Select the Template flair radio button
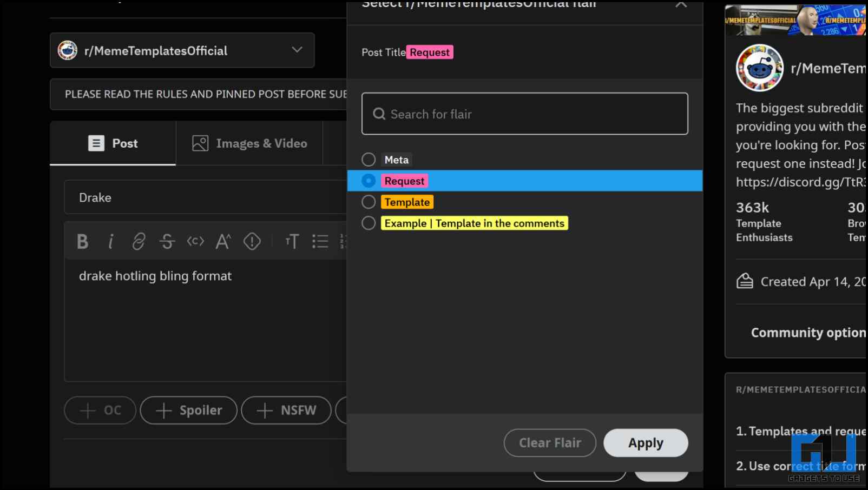Viewport: 868px width, 490px height. click(x=369, y=202)
